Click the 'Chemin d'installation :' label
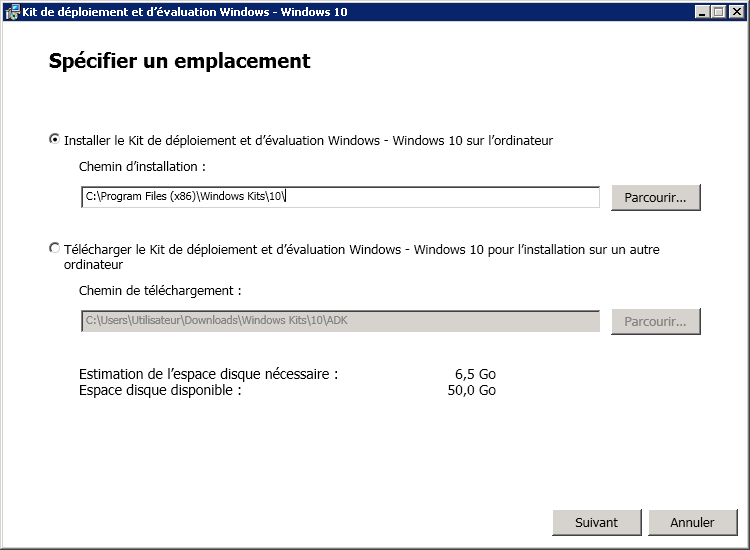 142,166
